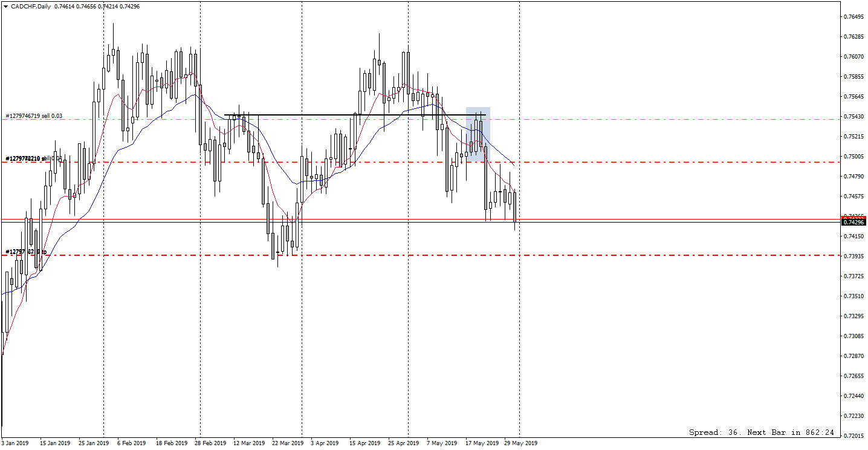Image resolution: width=868 pixels, height=450 pixels.
Task: Click the 3 Jan 2019 date label
Action: tap(15, 443)
